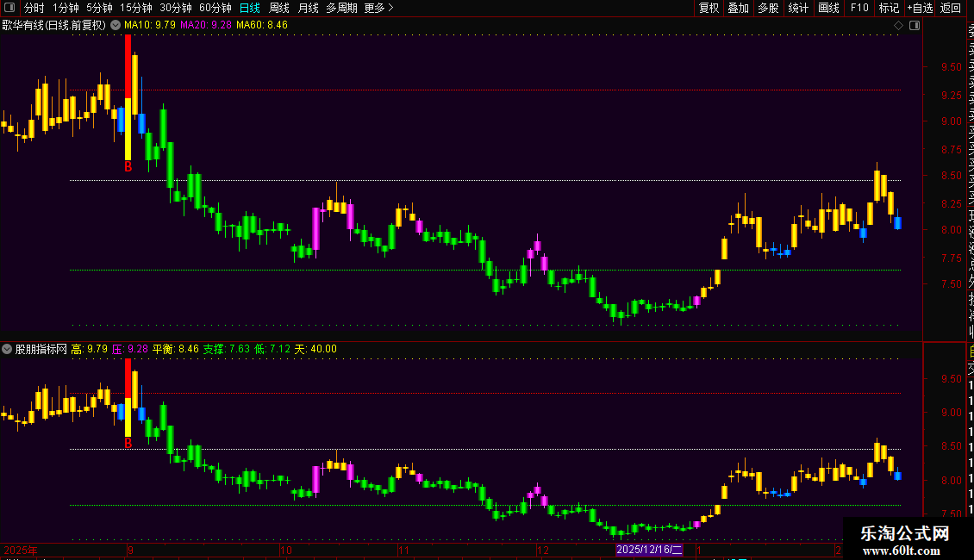Click the 平衡: 8.46 value

pos(176,349)
